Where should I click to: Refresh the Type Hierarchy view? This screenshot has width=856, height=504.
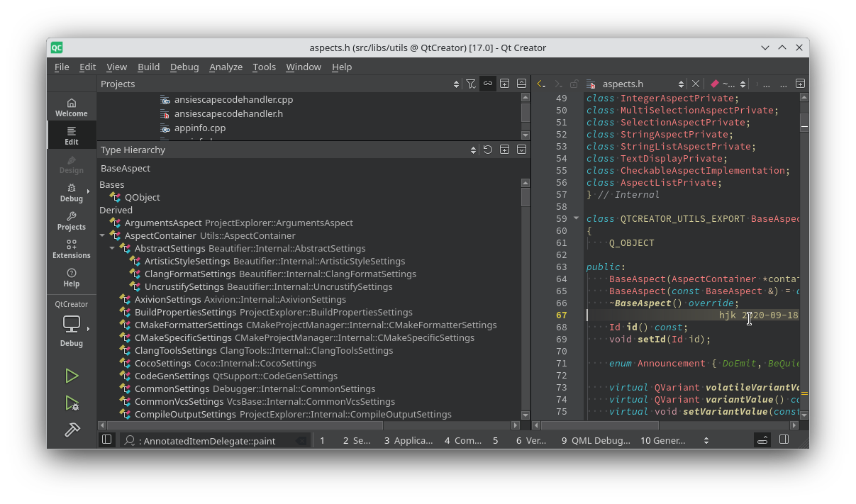(x=488, y=150)
